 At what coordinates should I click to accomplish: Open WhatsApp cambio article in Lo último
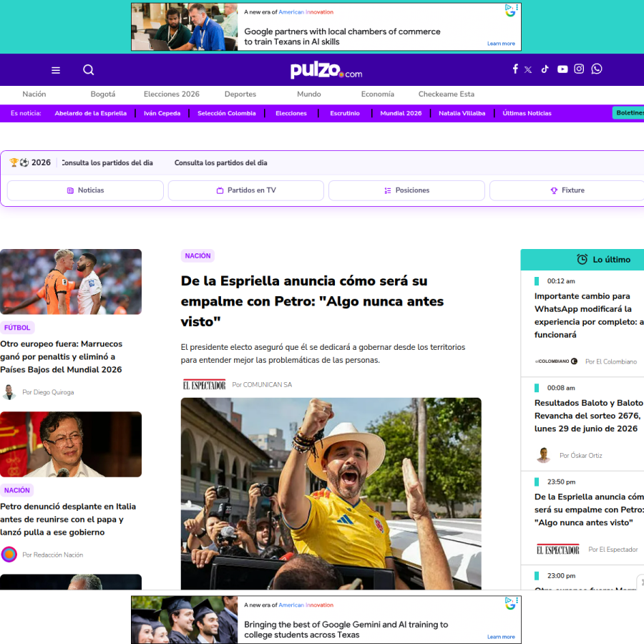click(x=589, y=315)
